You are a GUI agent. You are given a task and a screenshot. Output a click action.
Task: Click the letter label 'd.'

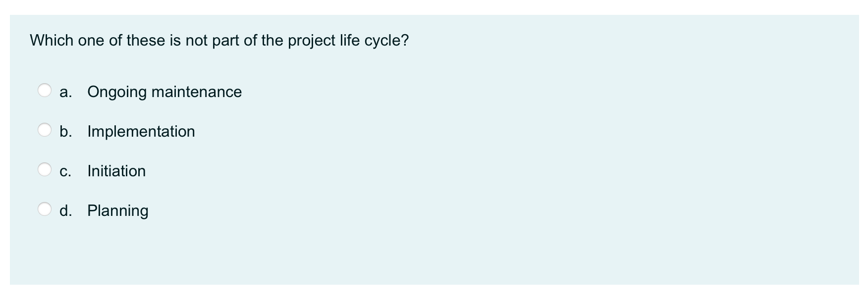(66, 211)
